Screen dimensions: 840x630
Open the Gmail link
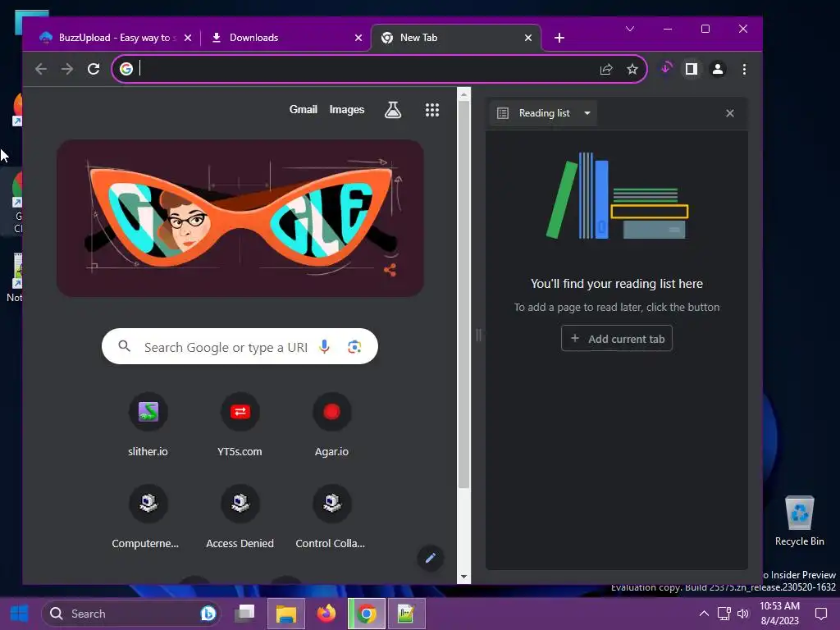click(304, 109)
